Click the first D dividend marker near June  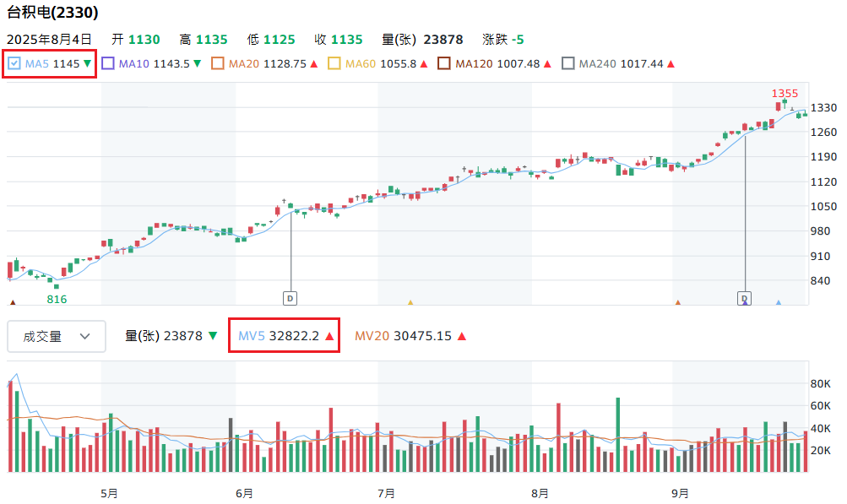290,298
